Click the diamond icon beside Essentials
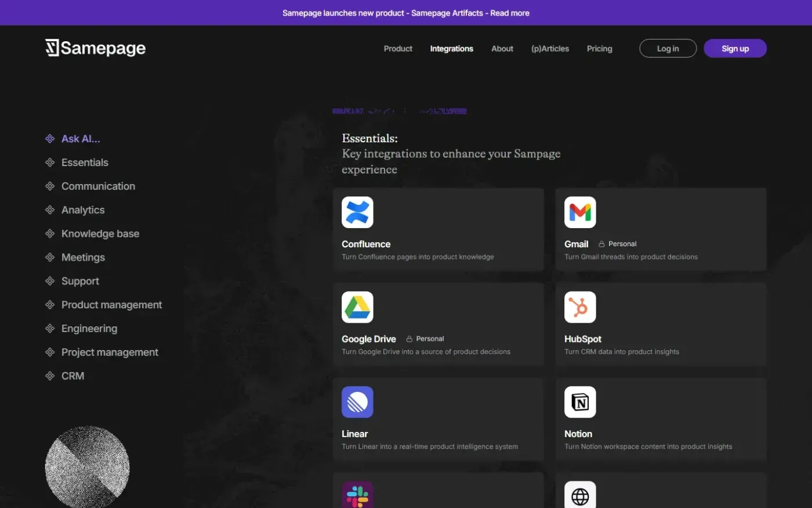The width and height of the screenshot is (812, 508). pyautogui.click(x=50, y=163)
